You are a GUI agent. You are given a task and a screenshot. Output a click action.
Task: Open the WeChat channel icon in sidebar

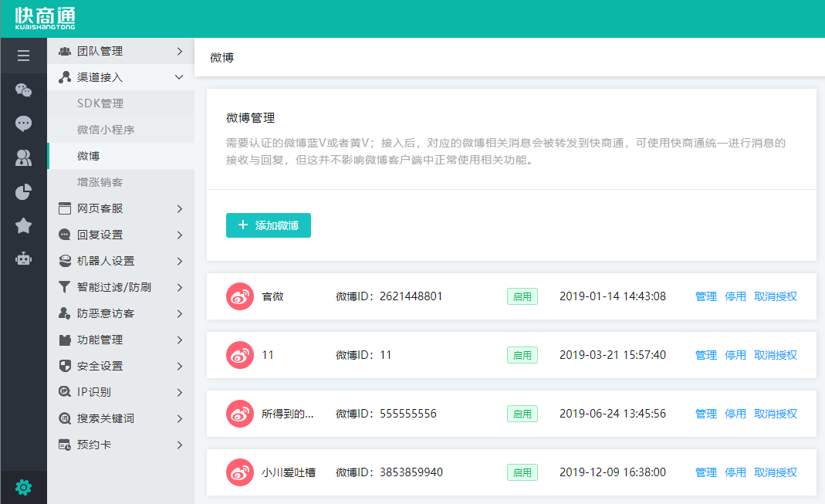(23, 90)
